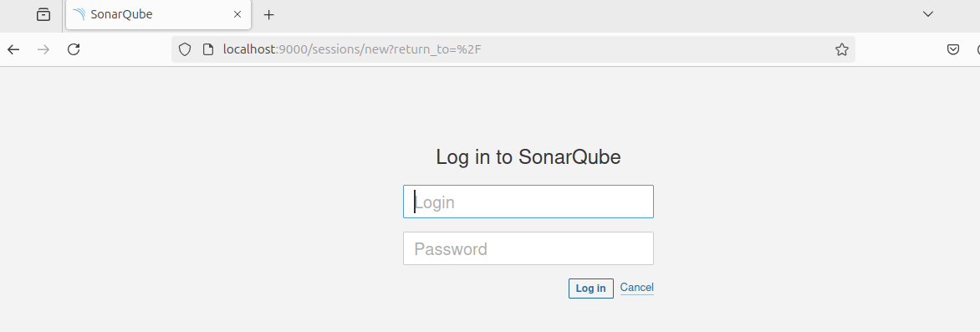This screenshot has height=332, width=980.
Task: Bookmark this page with the star icon
Action: tap(842, 49)
